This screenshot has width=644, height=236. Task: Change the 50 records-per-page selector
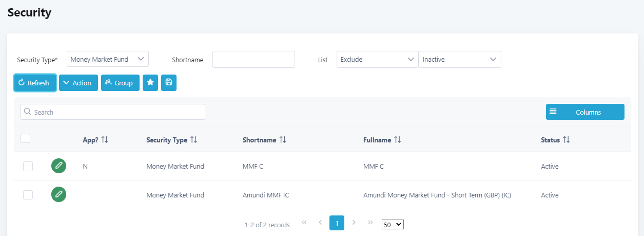(393, 225)
